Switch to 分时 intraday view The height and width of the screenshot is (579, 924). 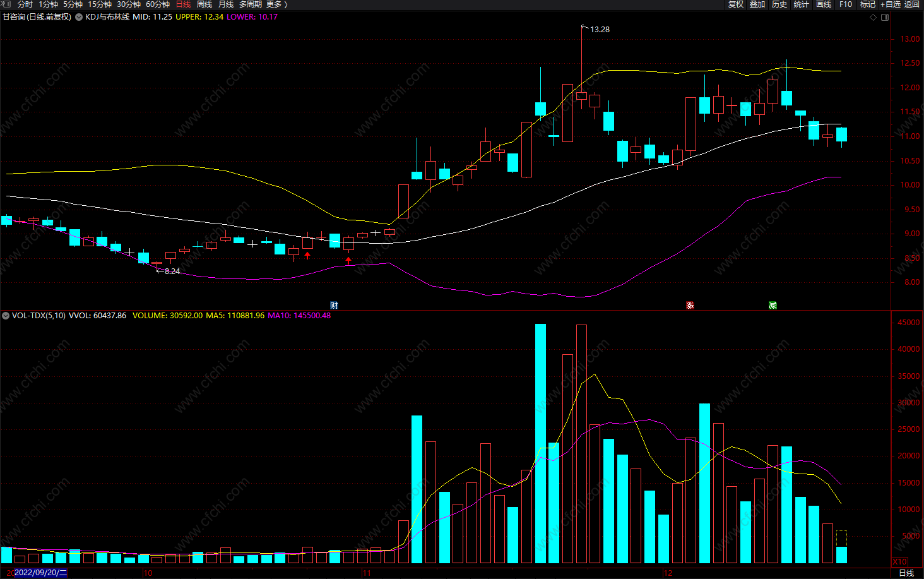(x=25, y=4)
